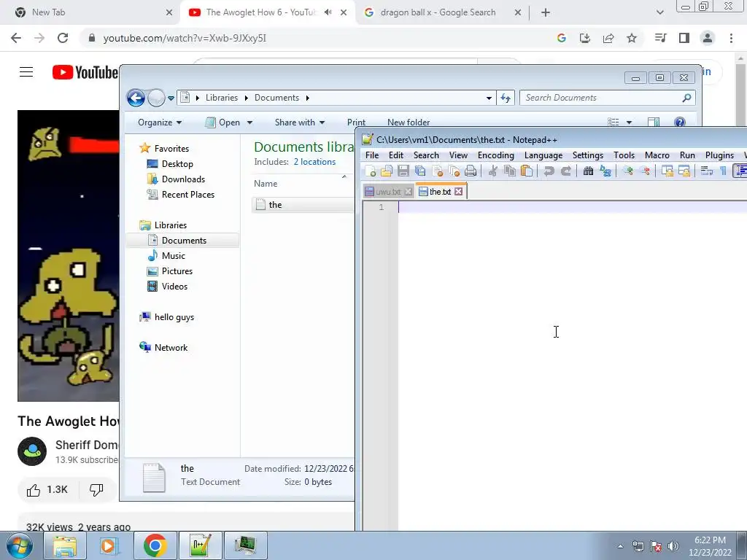This screenshot has width=747, height=560.
Task: Click the Refresh button beside Explorer address bar
Action: click(506, 98)
